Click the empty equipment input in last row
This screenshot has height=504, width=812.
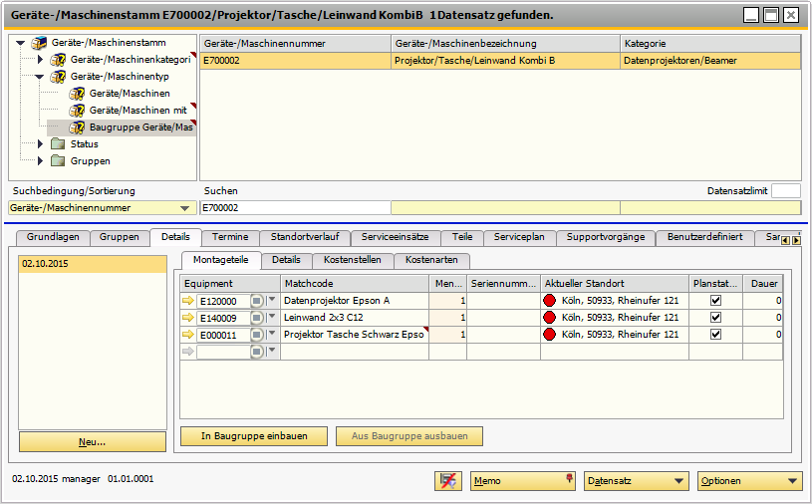pyautogui.click(x=223, y=352)
